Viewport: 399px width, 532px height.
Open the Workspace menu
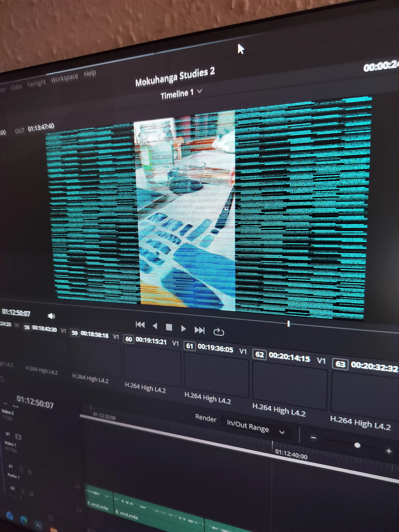point(64,78)
